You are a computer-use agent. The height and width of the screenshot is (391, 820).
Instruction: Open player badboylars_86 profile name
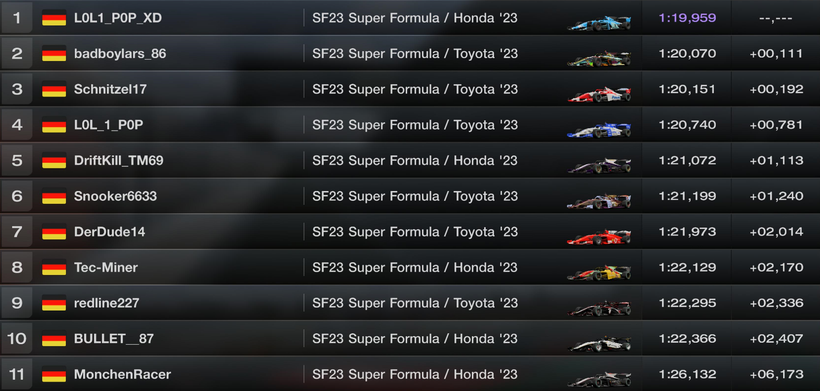click(120, 54)
